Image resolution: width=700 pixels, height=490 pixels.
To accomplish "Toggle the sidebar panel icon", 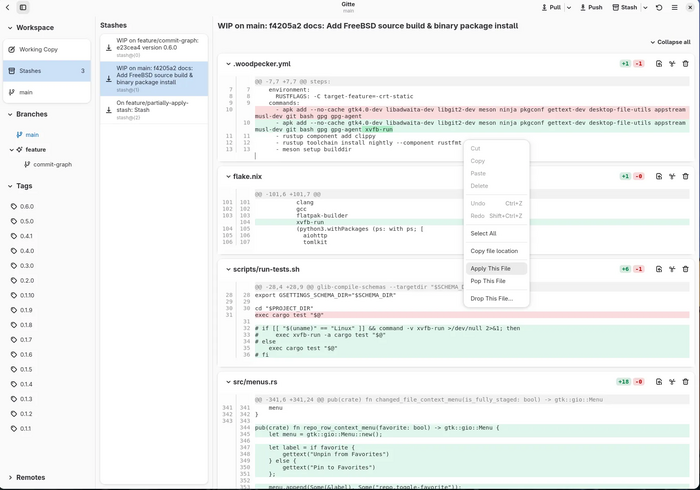I will click(x=23, y=8).
